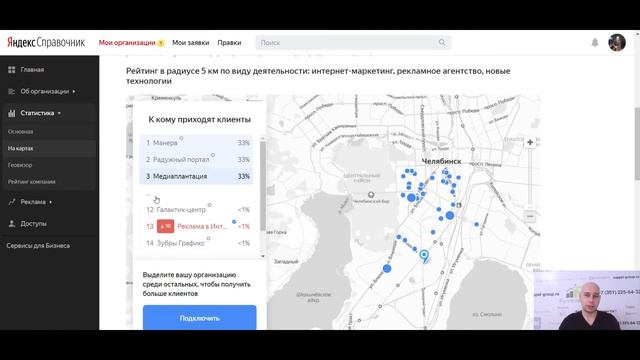
Task: Open Рейтинг компании submenu item
Action: 31,182
